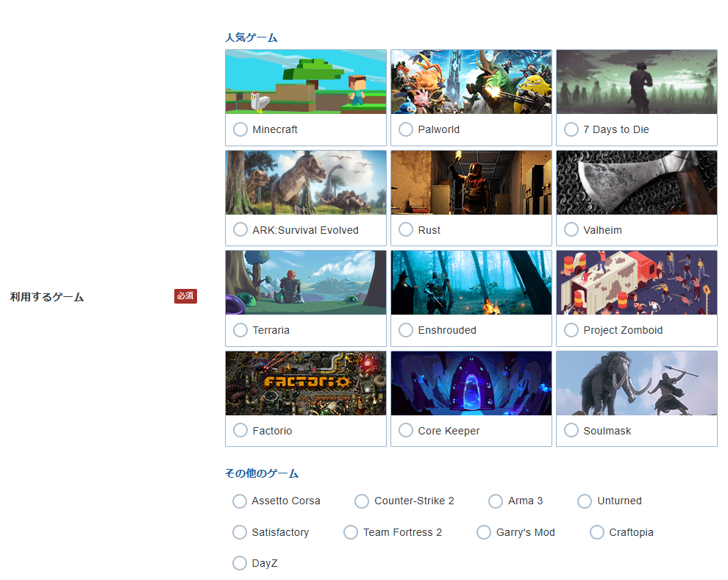Choose the DayZ radio option
Image resolution: width=728 pixels, height=580 pixels.
(x=240, y=563)
